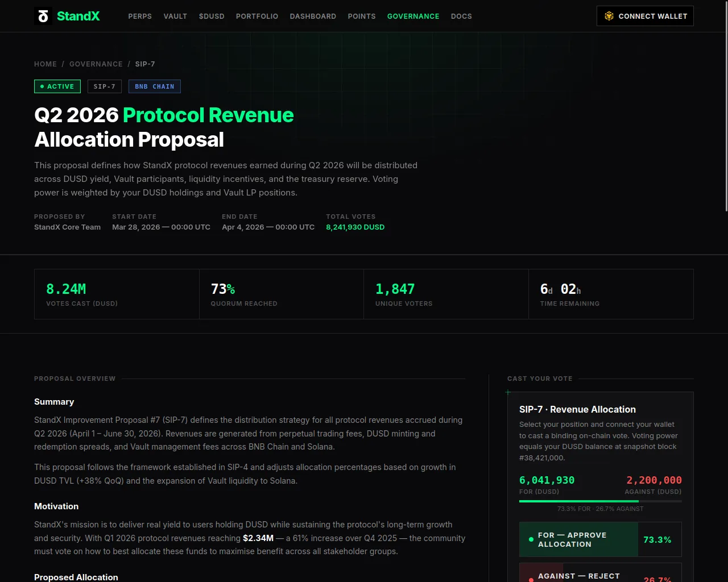Click the page's vertical scrollbar

[726, 114]
